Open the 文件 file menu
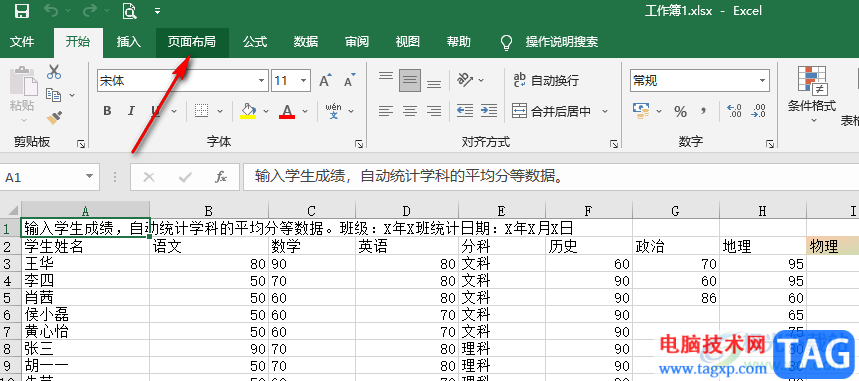This screenshot has width=859, height=381. 22,42
